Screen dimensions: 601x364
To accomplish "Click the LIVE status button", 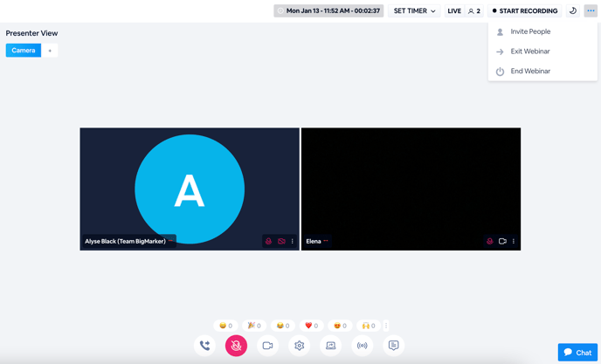I will [454, 10].
